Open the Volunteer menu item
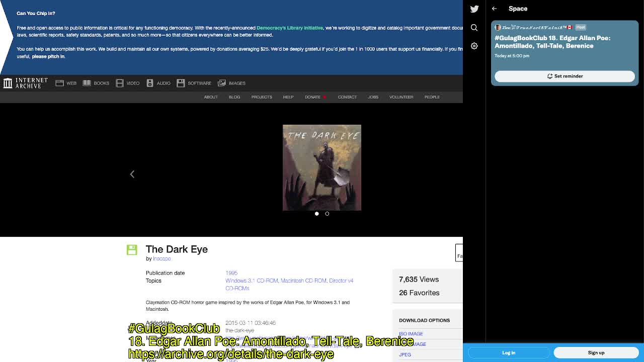This screenshot has width=644, height=362. [401, 97]
